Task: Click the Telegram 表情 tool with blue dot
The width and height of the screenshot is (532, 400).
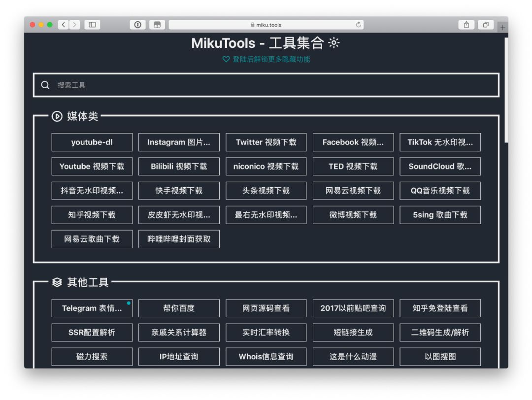Action: [x=92, y=308]
